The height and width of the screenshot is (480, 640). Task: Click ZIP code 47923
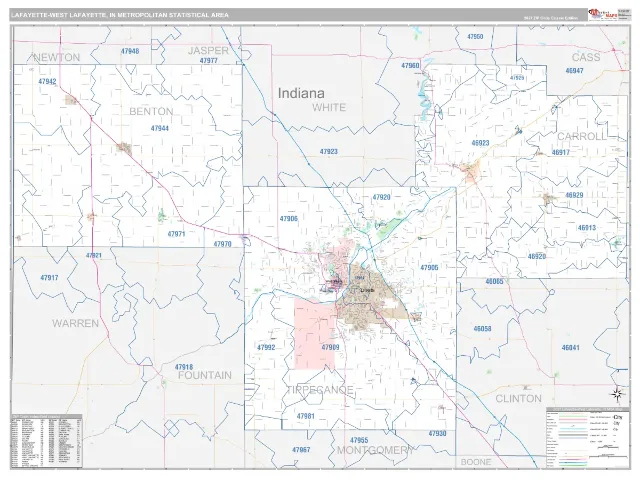click(329, 152)
